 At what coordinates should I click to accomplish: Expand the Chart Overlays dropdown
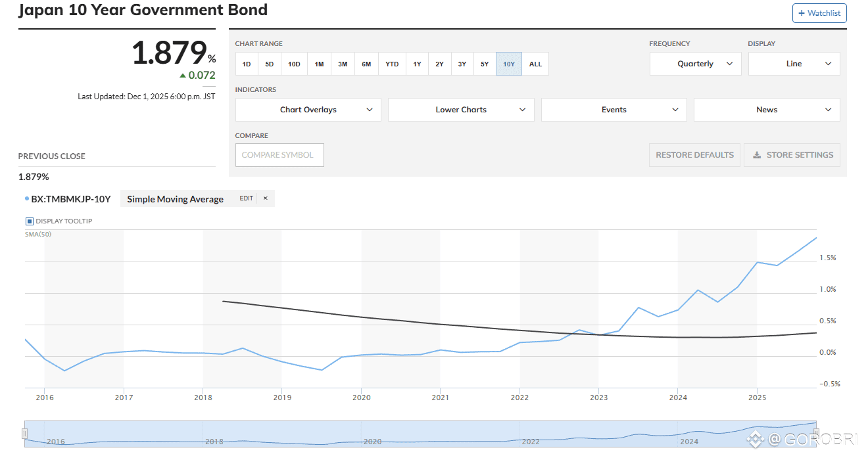(308, 110)
